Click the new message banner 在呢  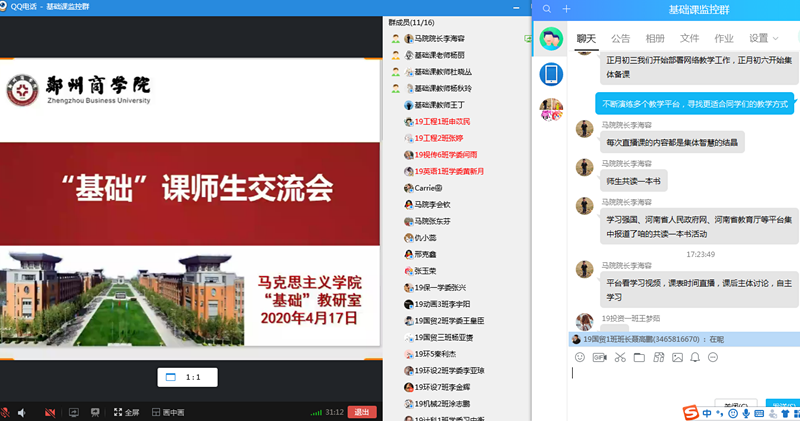(684, 339)
